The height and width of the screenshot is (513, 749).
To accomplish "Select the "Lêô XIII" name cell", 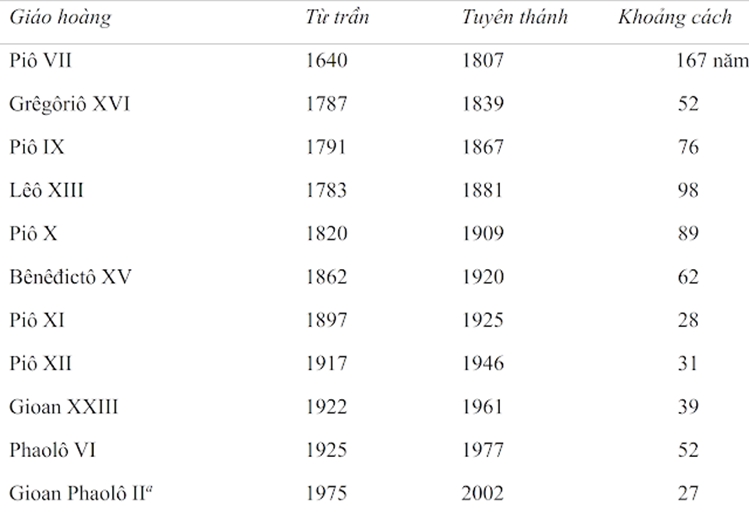I will [46, 190].
